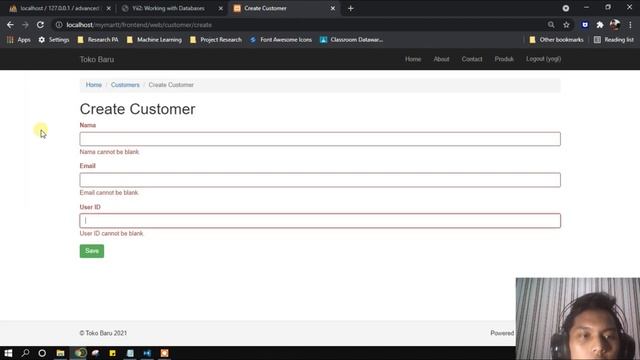Click the 'Nama cannot be blank.' error text
The width and height of the screenshot is (640, 360).
tap(109, 152)
